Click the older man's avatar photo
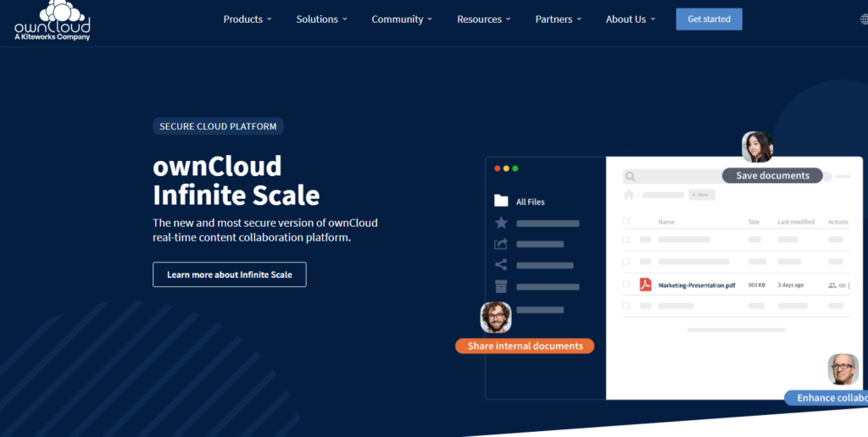 pos(843,369)
